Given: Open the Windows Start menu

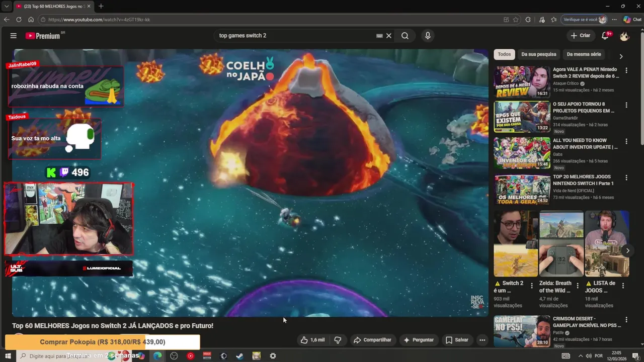Looking at the screenshot, I should coord(8,356).
